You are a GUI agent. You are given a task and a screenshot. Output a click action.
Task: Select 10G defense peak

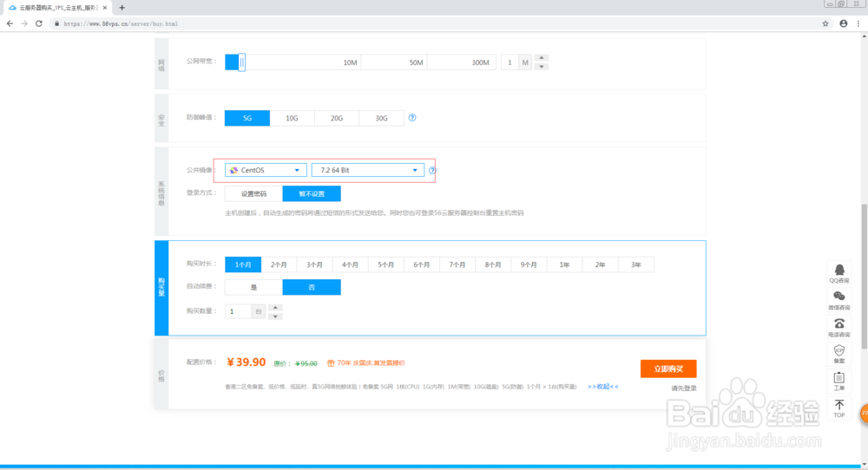(292, 118)
